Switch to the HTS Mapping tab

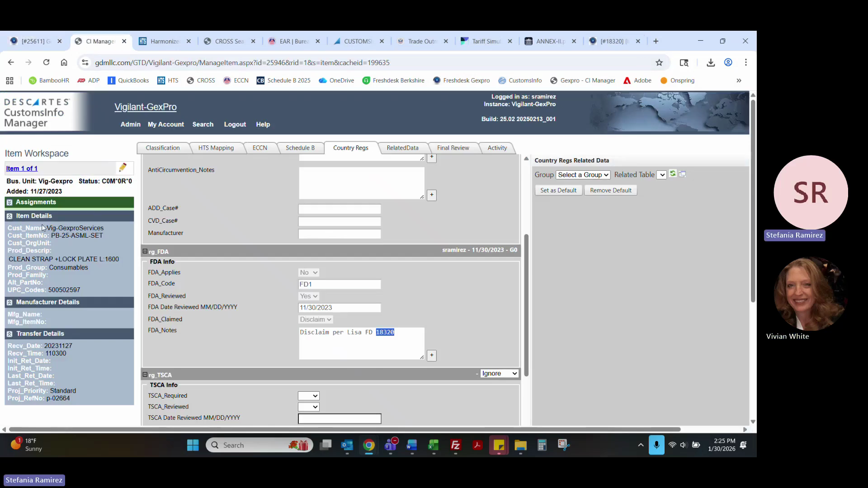(216, 148)
